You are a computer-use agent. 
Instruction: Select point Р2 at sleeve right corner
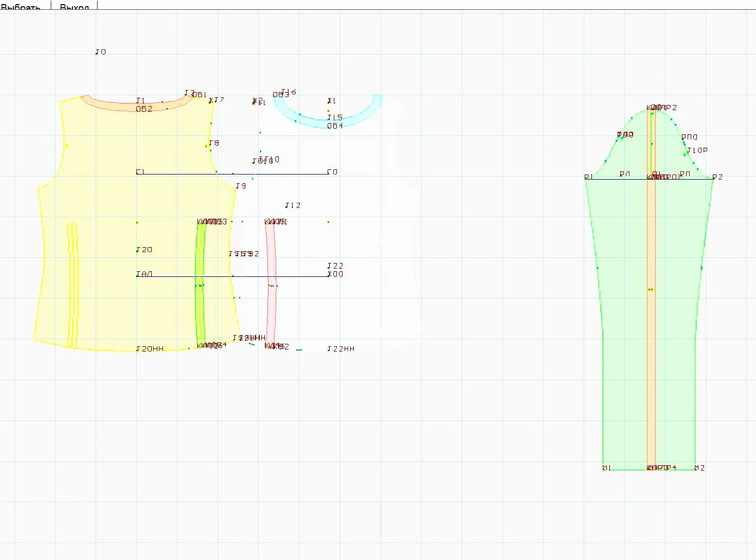coord(713,178)
